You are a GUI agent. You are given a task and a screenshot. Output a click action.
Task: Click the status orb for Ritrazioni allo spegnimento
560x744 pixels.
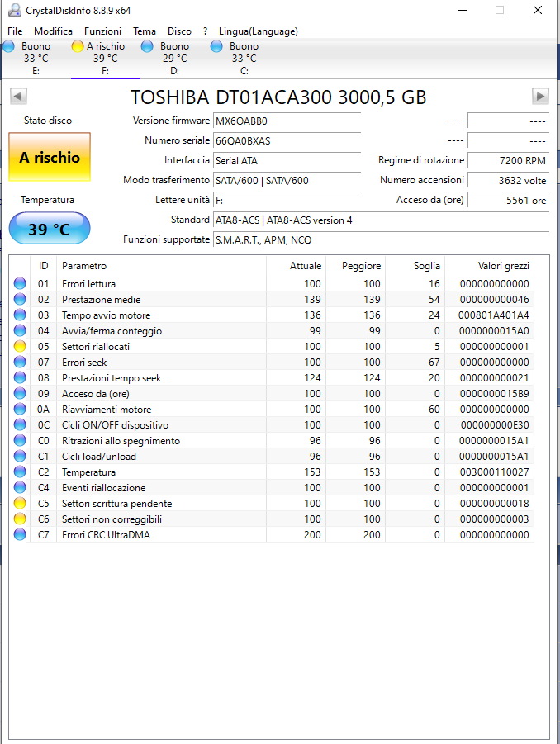pos(20,440)
